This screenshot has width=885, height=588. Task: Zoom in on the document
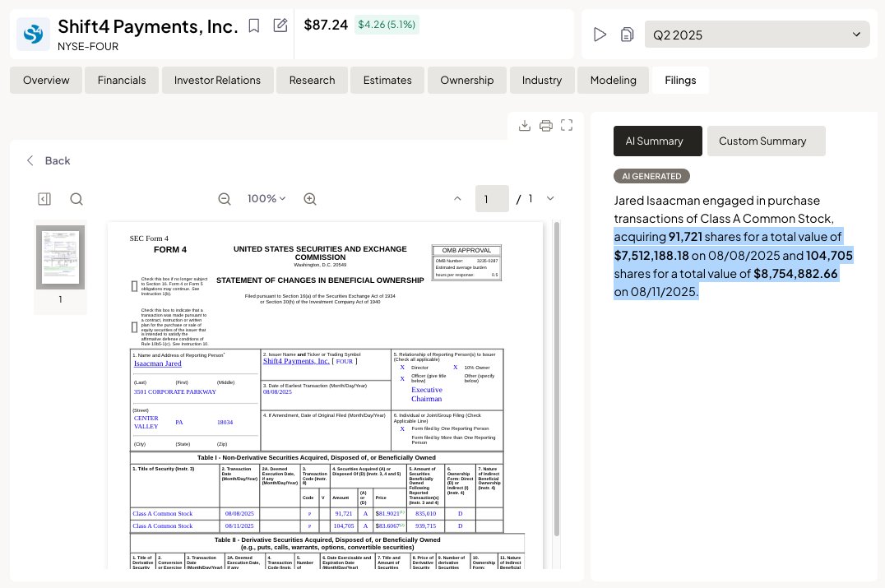310,199
